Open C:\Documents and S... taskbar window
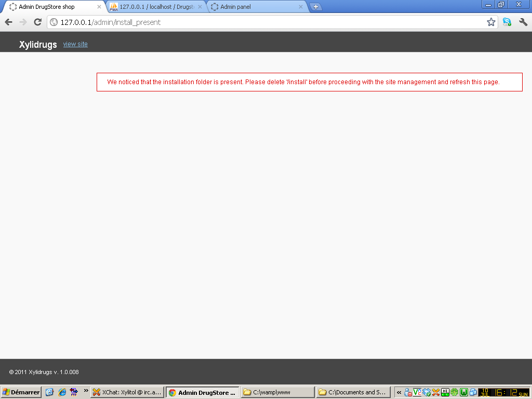This screenshot has width=532, height=399. pyautogui.click(x=353, y=392)
